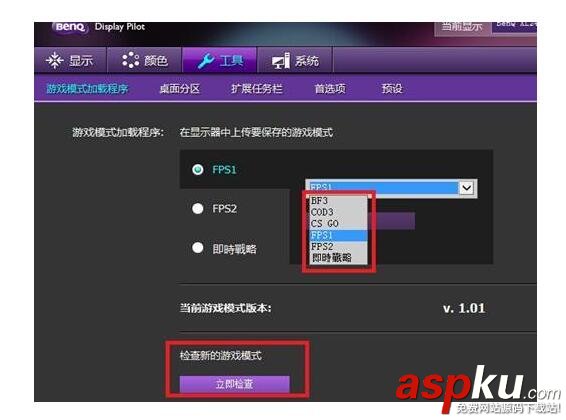
Task: Pick COD3 in the mode list
Action: (338, 212)
